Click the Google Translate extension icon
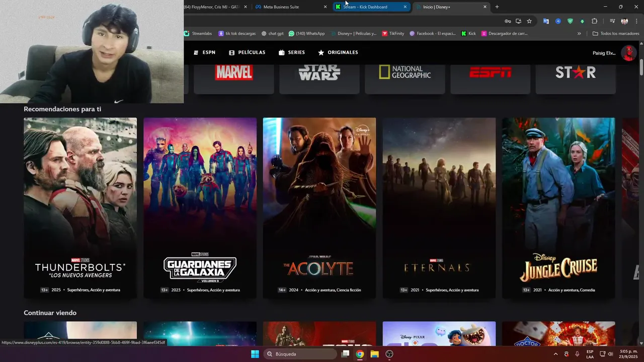 pos(546,21)
